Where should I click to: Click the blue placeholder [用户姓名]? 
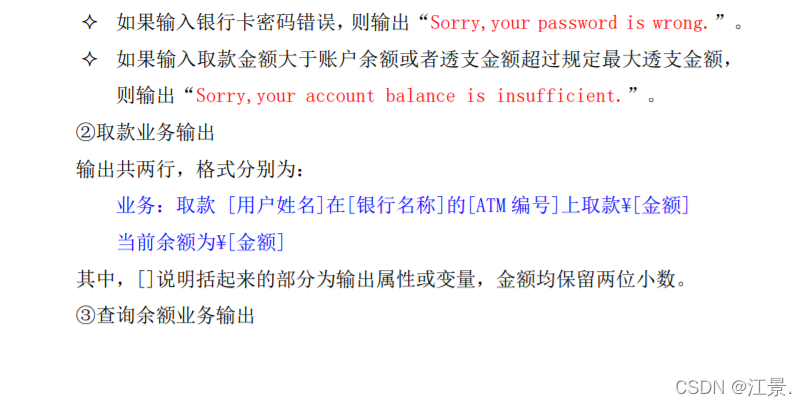[276, 205]
